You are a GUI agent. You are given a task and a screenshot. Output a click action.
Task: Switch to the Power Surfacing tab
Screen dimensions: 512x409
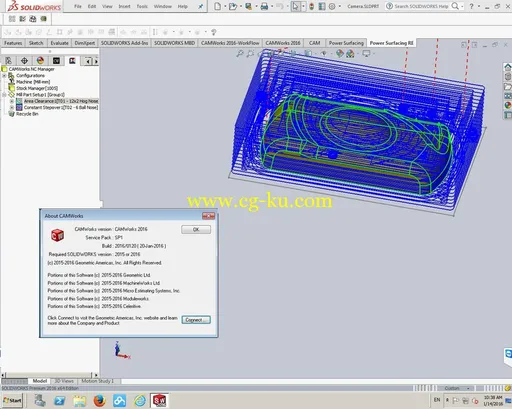pyautogui.click(x=346, y=43)
